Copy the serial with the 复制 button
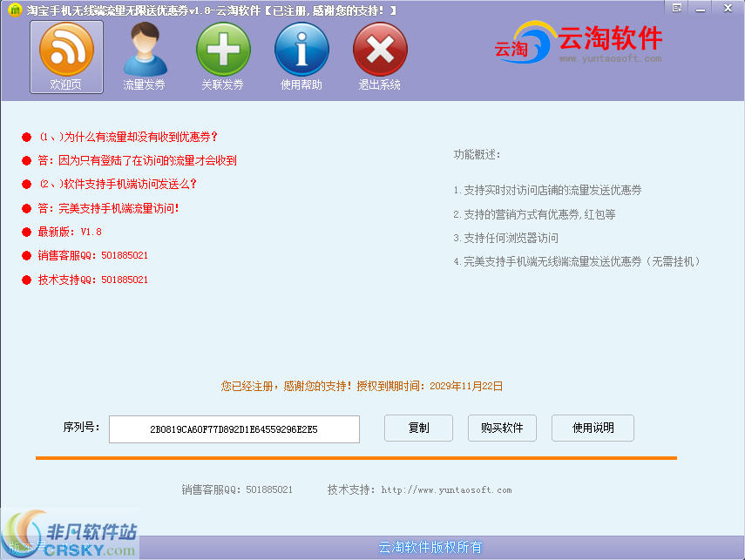Image resolution: width=745 pixels, height=560 pixels. (418, 428)
